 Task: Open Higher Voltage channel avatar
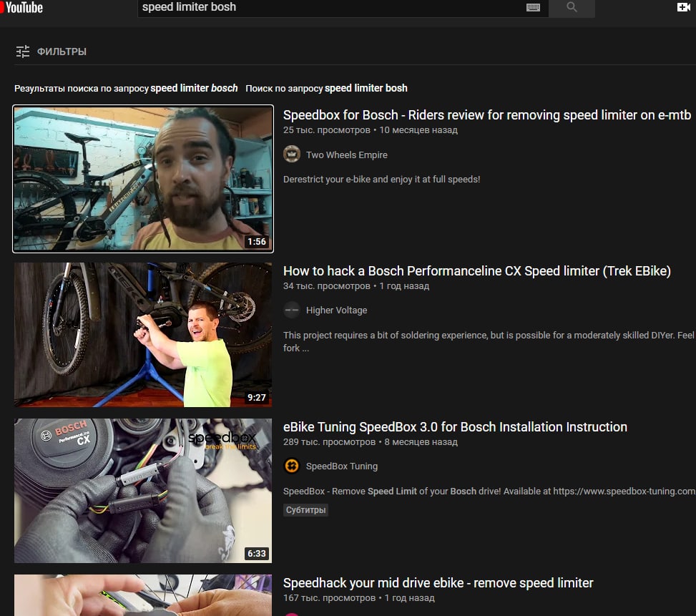pos(292,310)
